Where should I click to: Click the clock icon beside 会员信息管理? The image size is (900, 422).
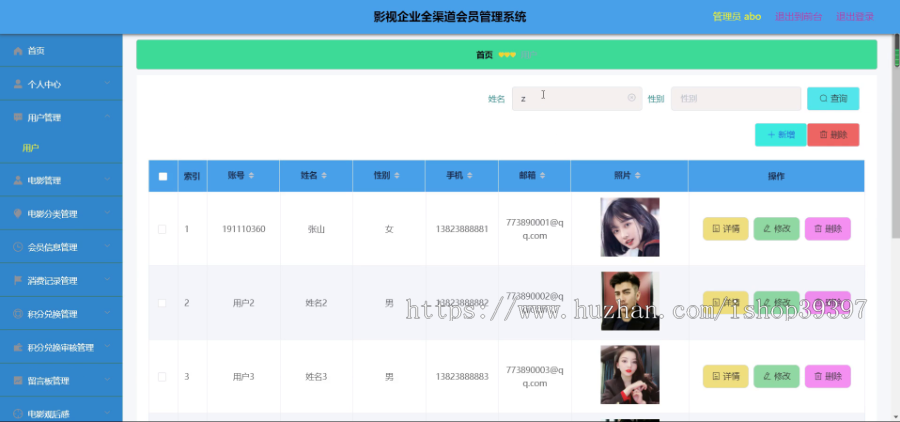tap(18, 247)
